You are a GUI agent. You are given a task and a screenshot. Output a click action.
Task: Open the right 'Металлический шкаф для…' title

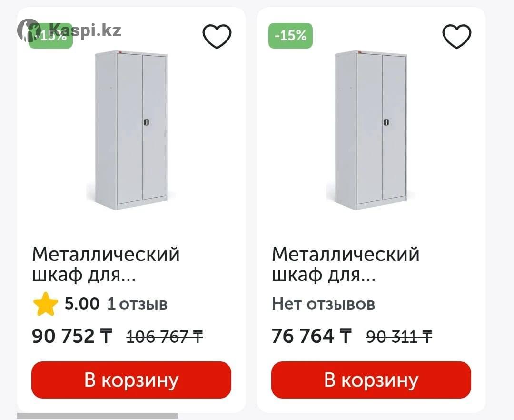346,264
